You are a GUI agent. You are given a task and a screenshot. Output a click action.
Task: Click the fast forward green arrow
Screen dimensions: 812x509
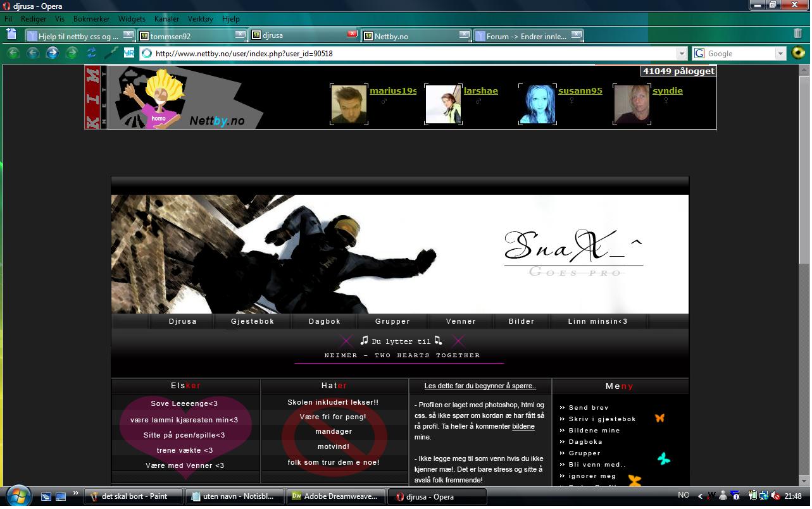tap(72, 53)
